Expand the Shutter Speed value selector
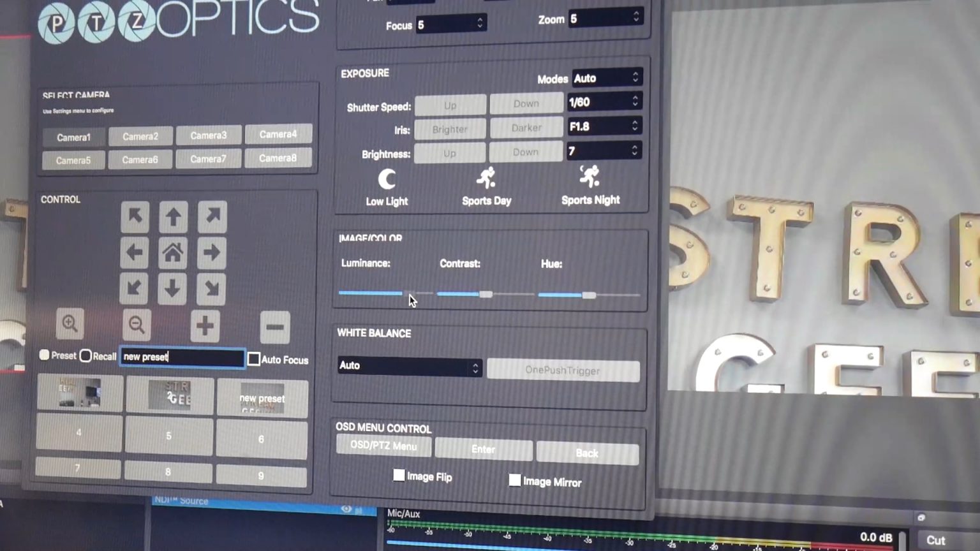The height and width of the screenshot is (551, 980). point(603,101)
